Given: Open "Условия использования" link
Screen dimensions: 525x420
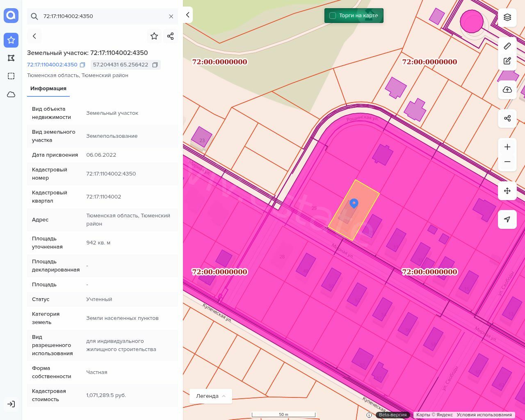Looking at the screenshot, I should (x=484, y=415).
